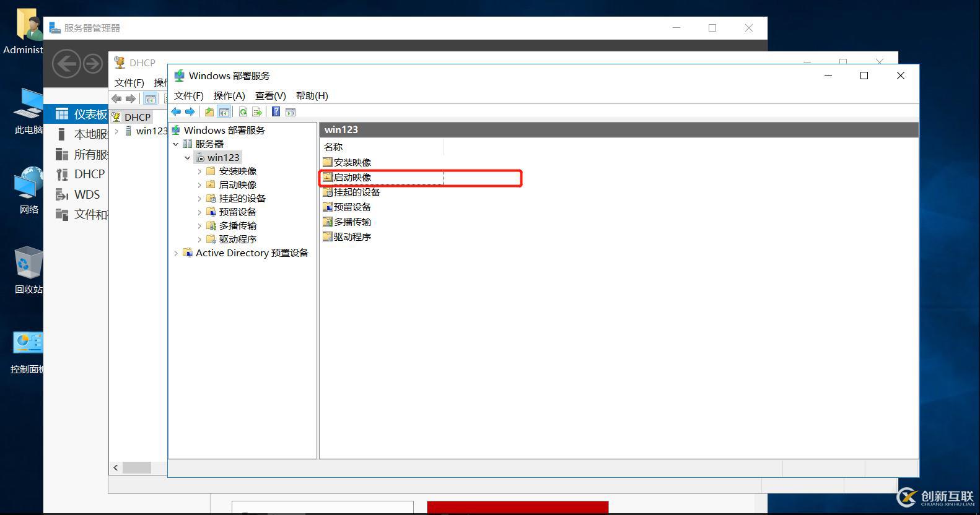The width and height of the screenshot is (980, 515).
Task: Open the 查看(V) menu
Action: coord(271,95)
